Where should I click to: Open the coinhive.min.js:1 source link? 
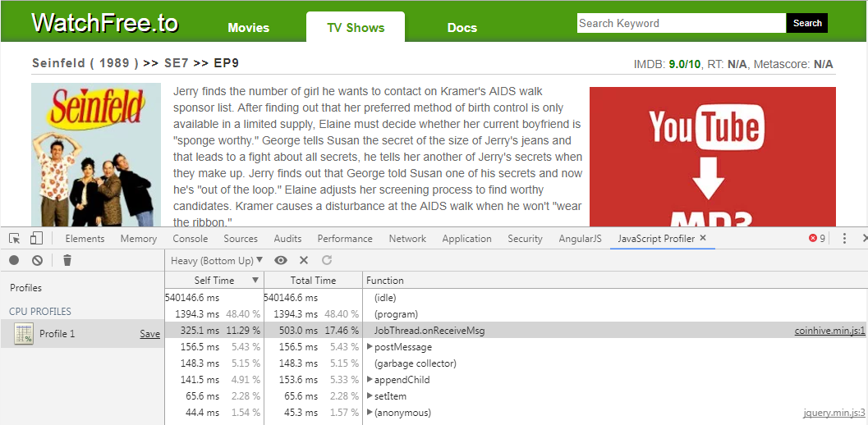[x=829, y=331]
